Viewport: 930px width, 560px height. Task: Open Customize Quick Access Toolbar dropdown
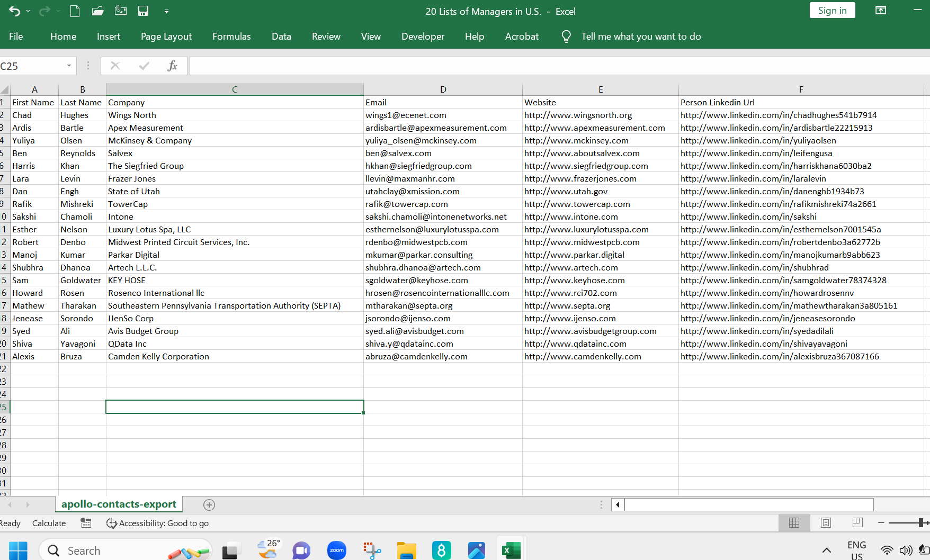click(x=166, y=11)
